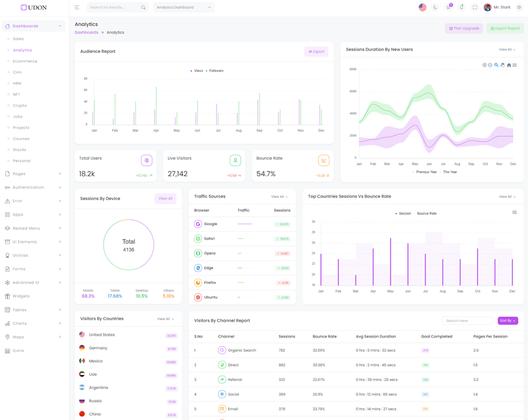This screenshot has height=420, width=528.
Task: Open the Analytics Dashboard dropdown
Action: click(x=183, y=7)
